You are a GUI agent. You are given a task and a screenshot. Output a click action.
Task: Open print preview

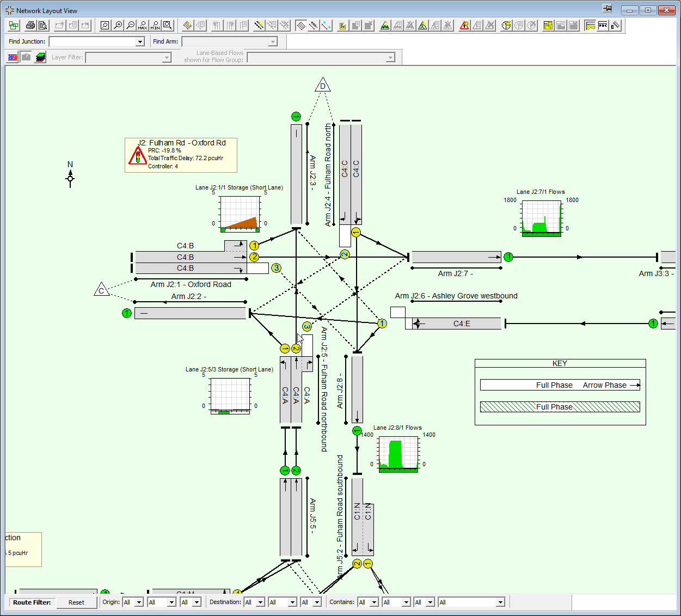point(43,25)
